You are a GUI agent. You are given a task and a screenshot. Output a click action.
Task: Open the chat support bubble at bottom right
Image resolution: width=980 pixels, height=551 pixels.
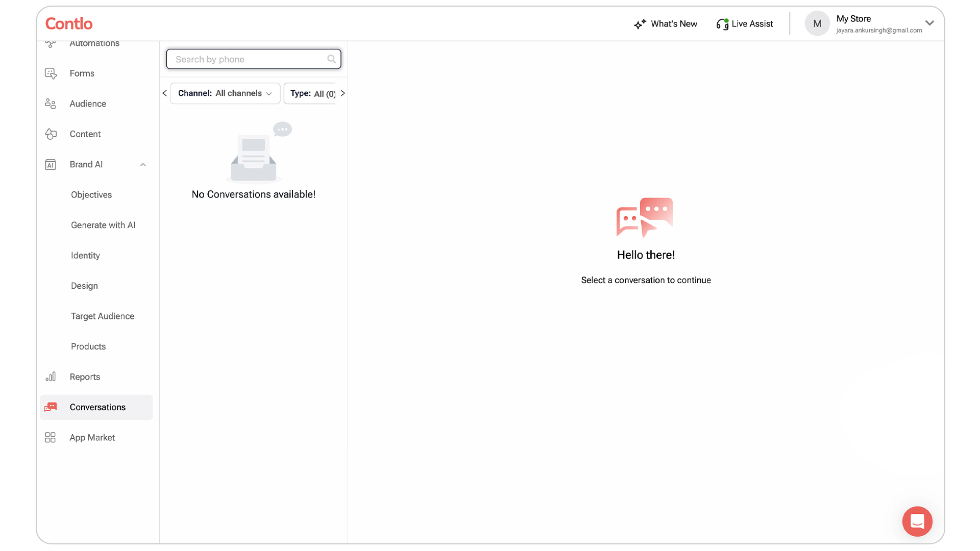[x=917, y=521]
